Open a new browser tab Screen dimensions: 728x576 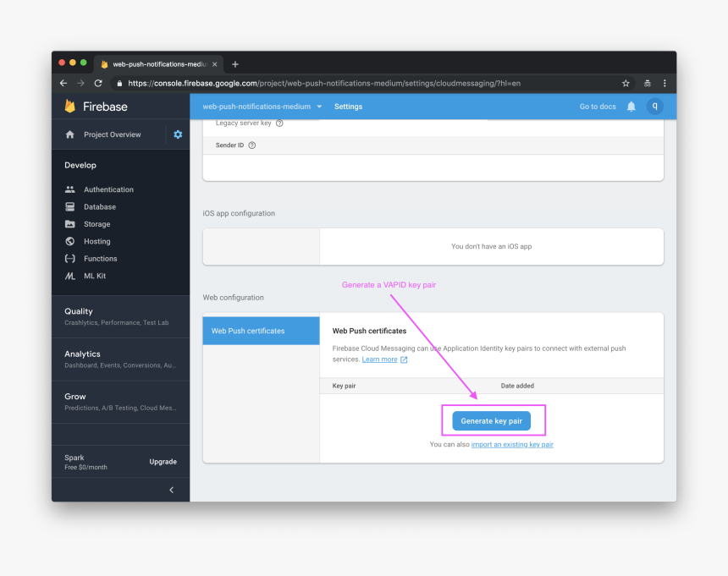point(235,64)
